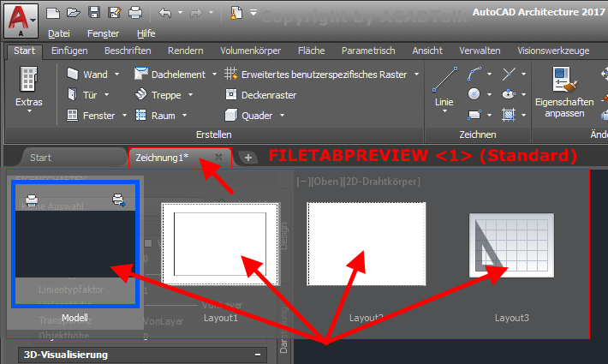The width and height of the screenshot is (608, 364).
Task: Select the Tür tool
Action: pos(82,94)
